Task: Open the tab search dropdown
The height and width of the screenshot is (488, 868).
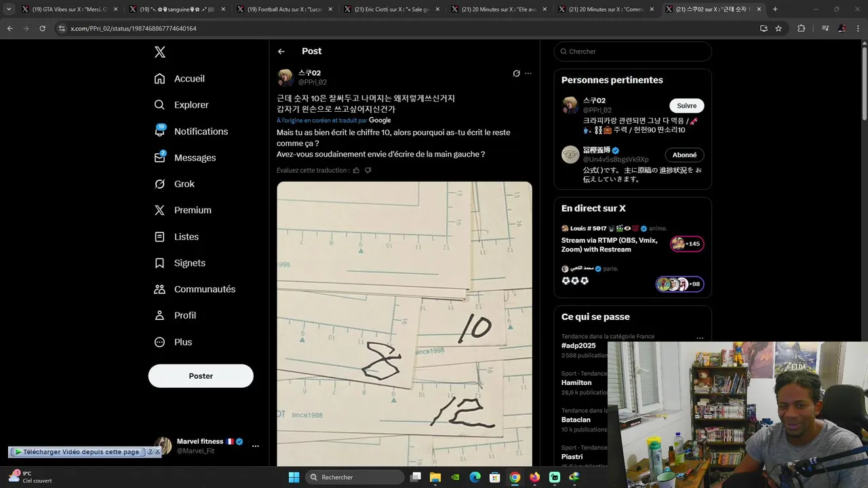Action: 9,9
